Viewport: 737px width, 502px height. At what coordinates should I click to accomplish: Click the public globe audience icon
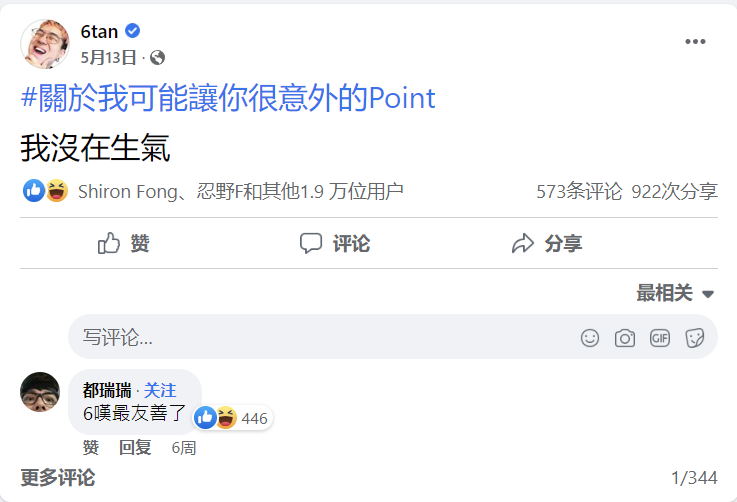coord(158,57)
